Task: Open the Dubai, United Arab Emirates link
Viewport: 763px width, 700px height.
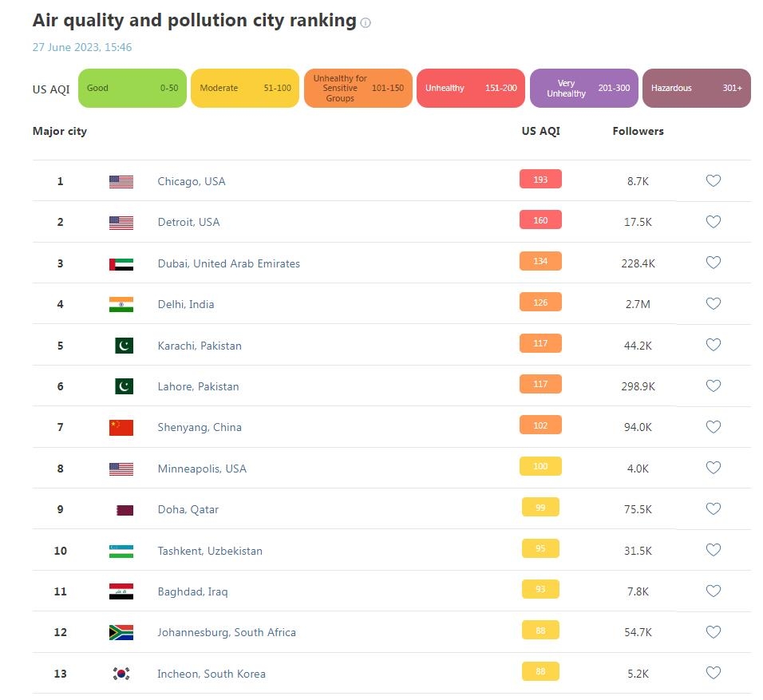Action: (229, 264)
